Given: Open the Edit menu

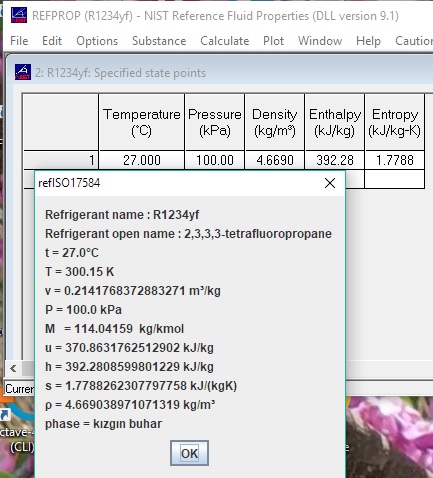Looking at the screenshot, I should click(52, 41).
